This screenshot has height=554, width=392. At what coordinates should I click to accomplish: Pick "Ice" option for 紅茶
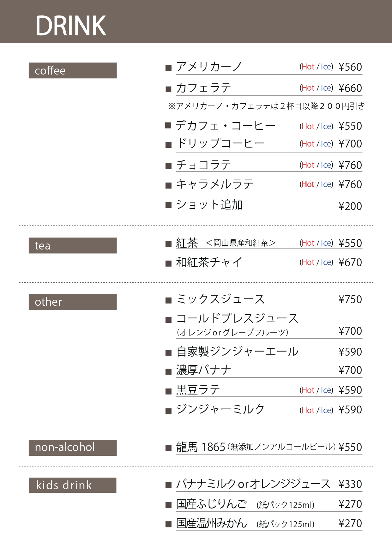(326, 243)
